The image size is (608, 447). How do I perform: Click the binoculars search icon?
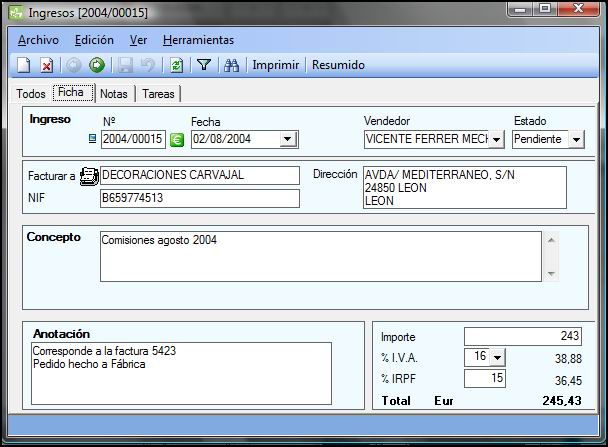231,65
